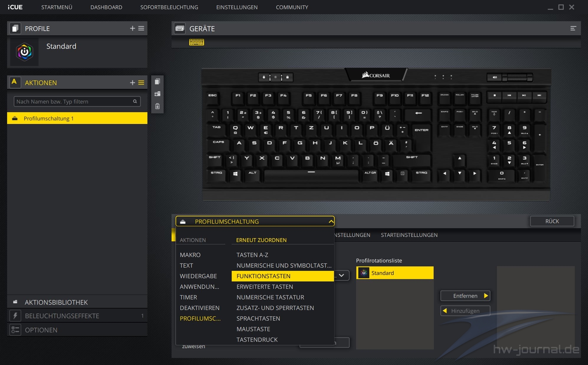Viewport: 588px width, 365px height.
Task: Switch to Starteinstellungen tab
Action: pos(409,235)
